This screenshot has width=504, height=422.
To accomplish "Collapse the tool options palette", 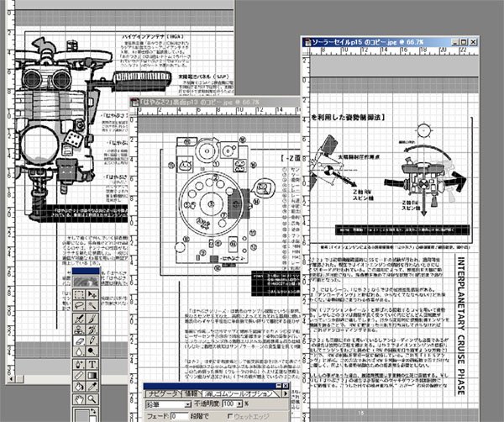I will pos(279,386).
